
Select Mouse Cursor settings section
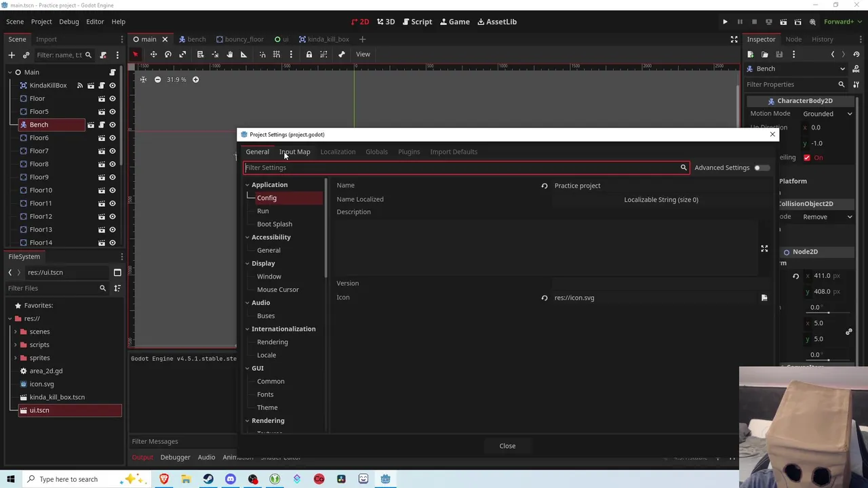(x=278, y=290)
